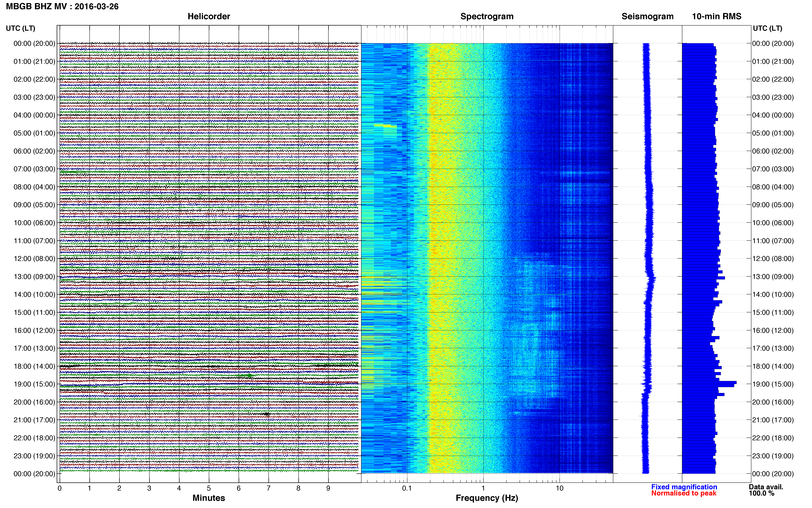The width and height of the screenshot is (812, 508).
Task: Click the frequency axis tick label 1 Hz
Action: [x=483, y=488]
